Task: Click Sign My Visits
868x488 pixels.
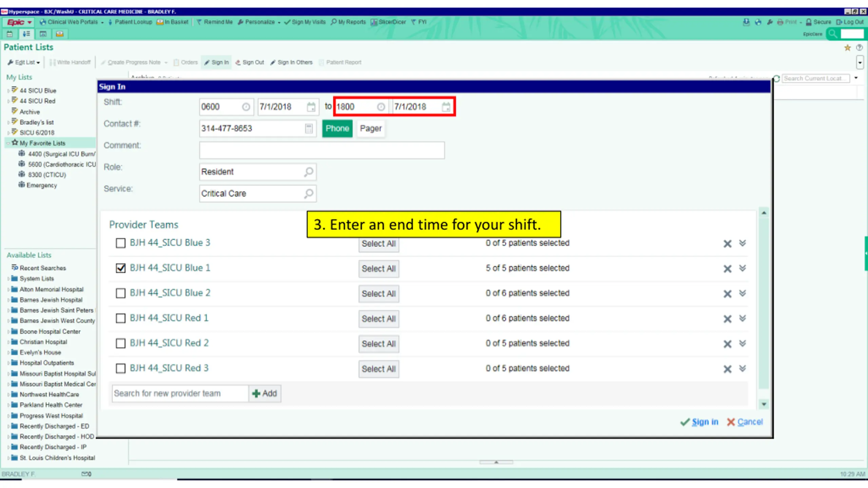Action: point(304,22)
